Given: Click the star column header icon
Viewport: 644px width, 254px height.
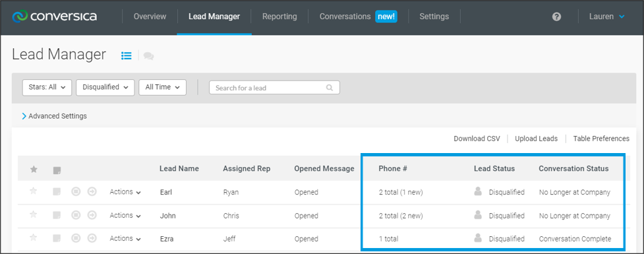Looking at the screenshot, I should 34,169.
